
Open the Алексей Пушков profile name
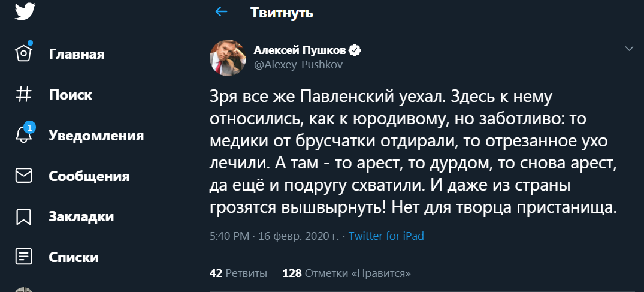301,50
